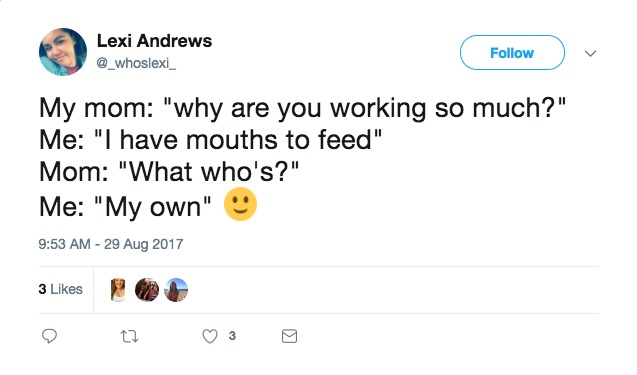Image resolution: width=637 pixels, height=375 pixels.
Task: Click the smiley face emoji
Action: (x=240, y=204)
